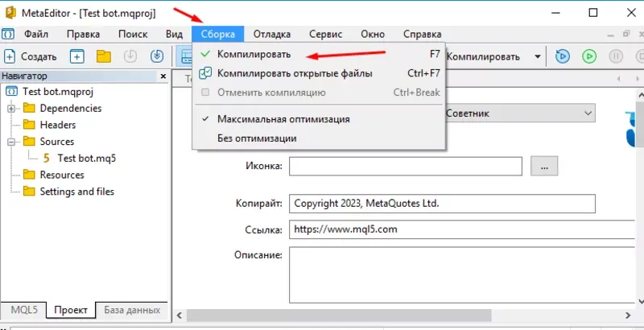Close the open Сборка menu
Viewport: 644px width, 330px height.
(217, 34)
